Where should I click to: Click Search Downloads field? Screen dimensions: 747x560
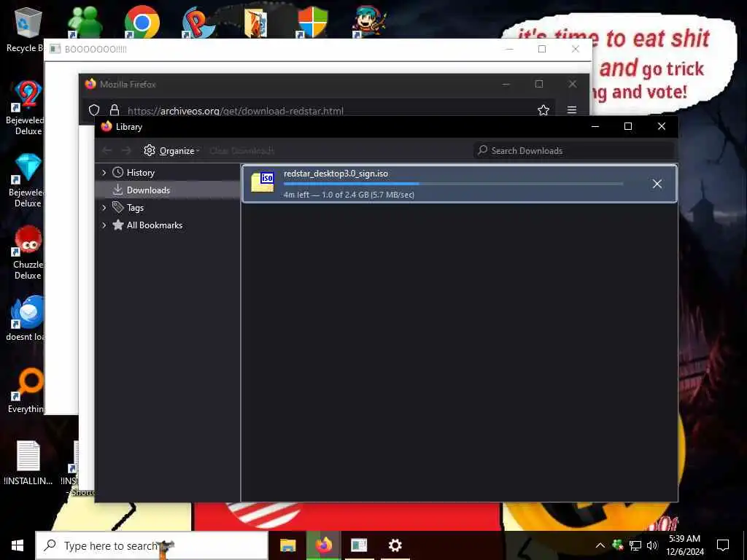pyautogui.click(x=573, y=150)
